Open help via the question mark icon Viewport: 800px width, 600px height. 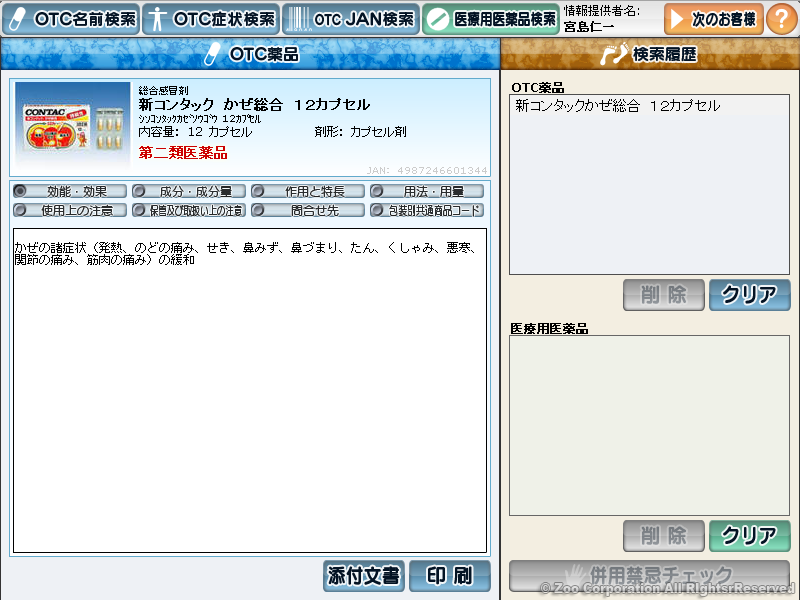coord(782,19)
